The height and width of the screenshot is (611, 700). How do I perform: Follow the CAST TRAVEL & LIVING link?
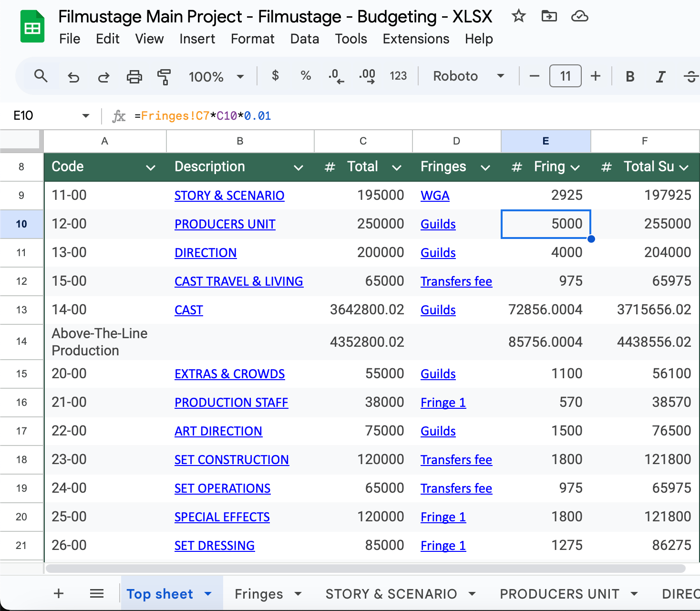click(x=239, y=281)
